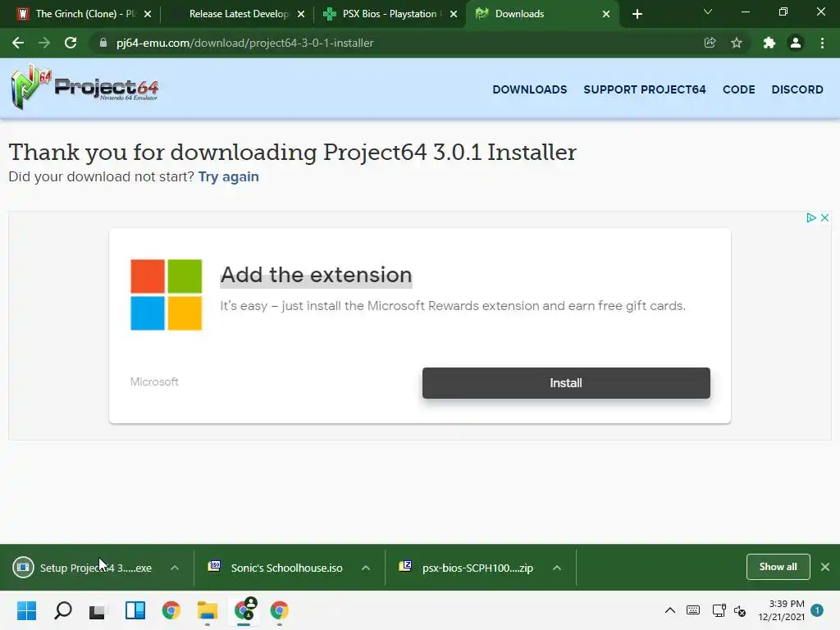Screen dimensions: 840x630
Task: Open File Explorer from taskbar
Action: [x=208, y=610]
